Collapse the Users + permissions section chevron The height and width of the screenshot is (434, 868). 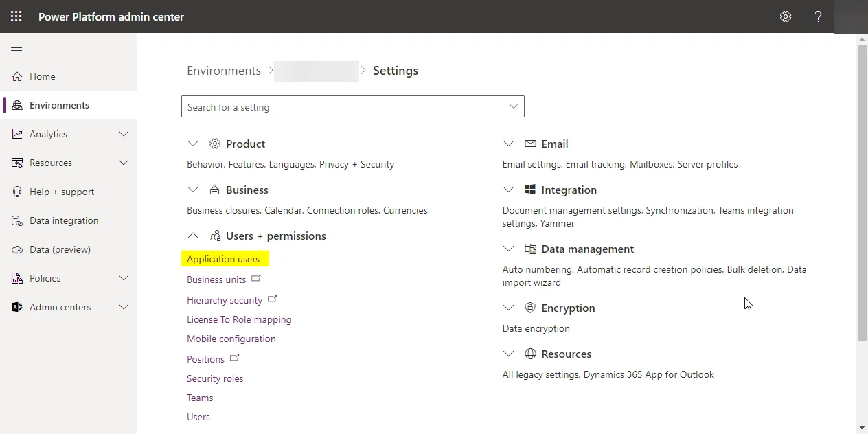[193, 236]
